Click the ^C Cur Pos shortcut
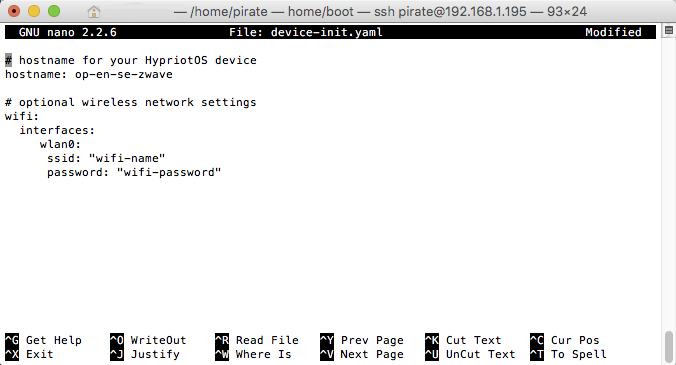The image size is (676, 365). (564, 340)
